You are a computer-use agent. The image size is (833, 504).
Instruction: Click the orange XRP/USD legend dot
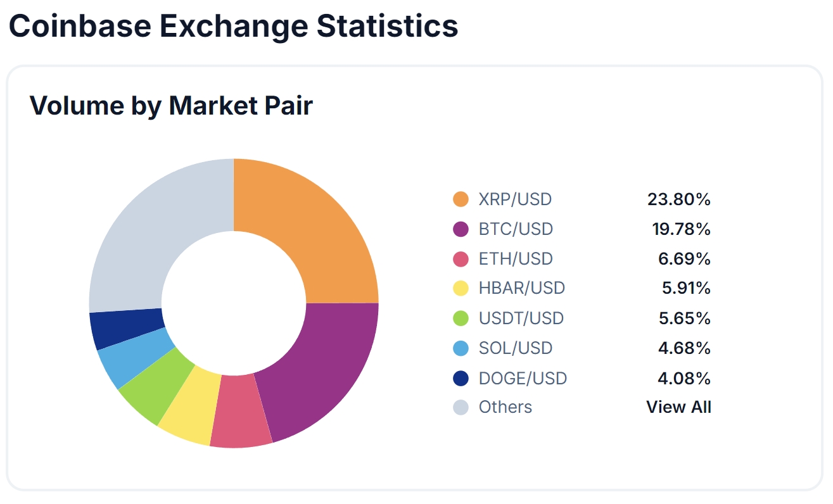[461, 199]
